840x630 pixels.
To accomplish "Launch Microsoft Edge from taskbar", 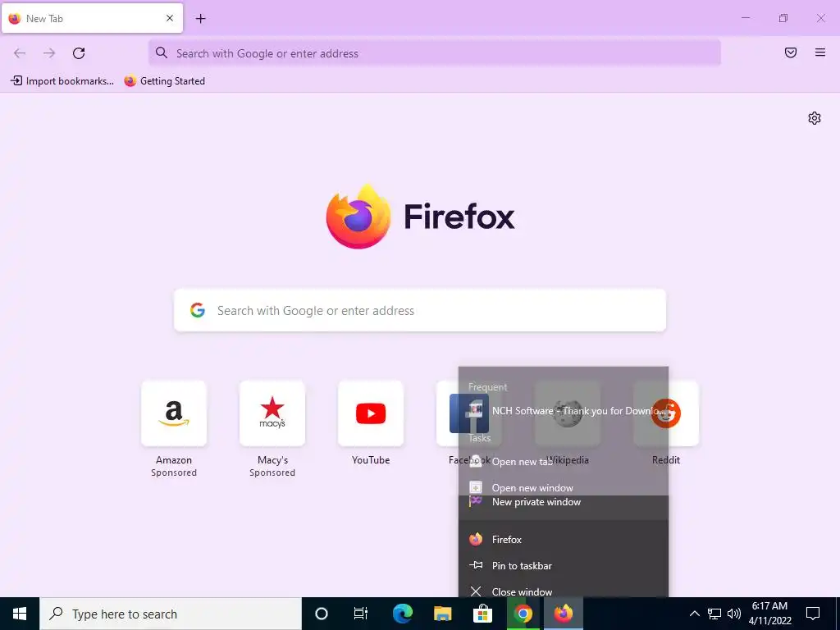I will coord(402,614).
